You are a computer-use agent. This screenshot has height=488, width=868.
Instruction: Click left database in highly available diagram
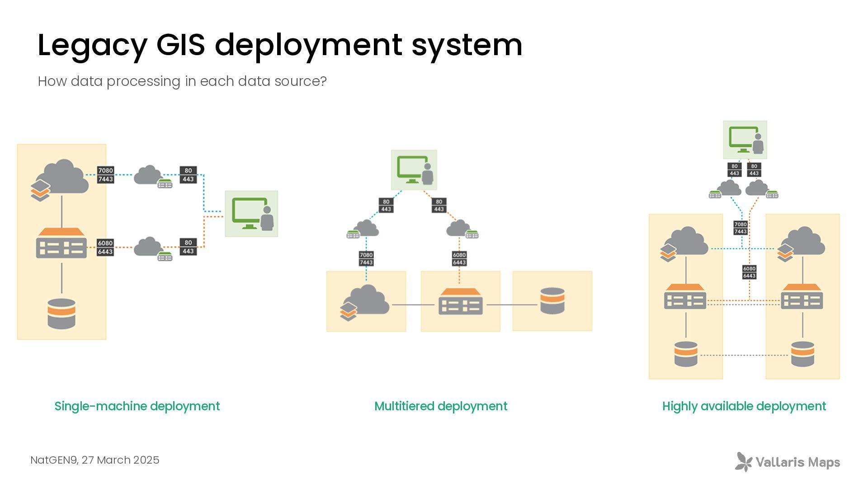pyautogui.click(x=685, y=354)
